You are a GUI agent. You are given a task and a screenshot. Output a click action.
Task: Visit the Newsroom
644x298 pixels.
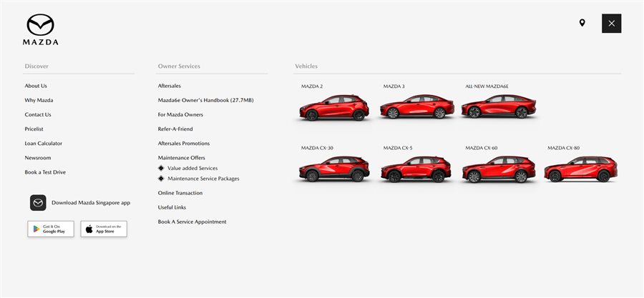[x=38, y=158]
